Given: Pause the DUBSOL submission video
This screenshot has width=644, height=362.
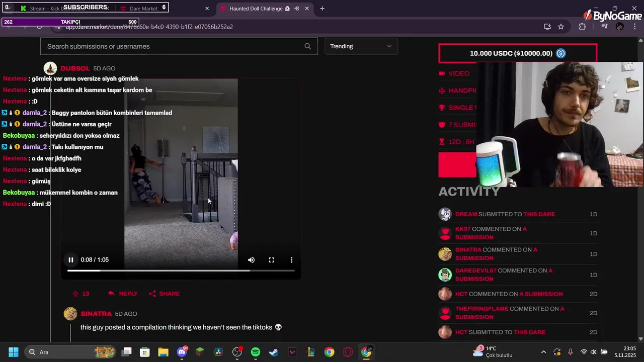Looking at the screenshot, I should (71, 260).
